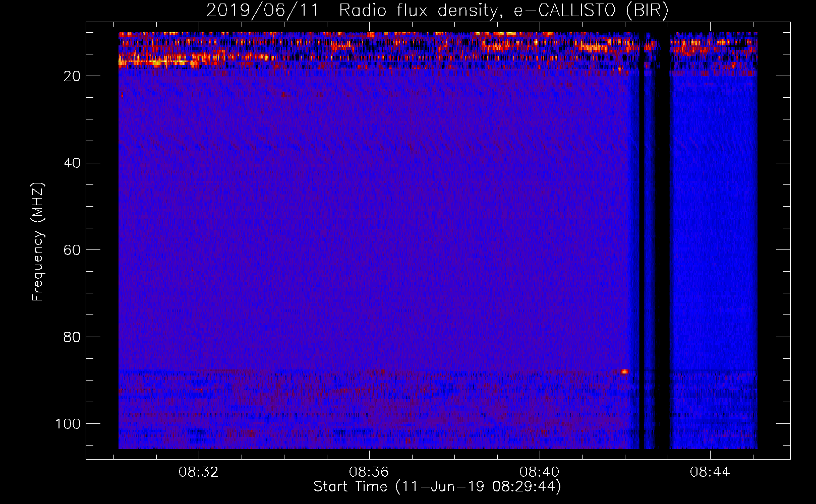Select the 08:36 time tick label

click(369, 472)
